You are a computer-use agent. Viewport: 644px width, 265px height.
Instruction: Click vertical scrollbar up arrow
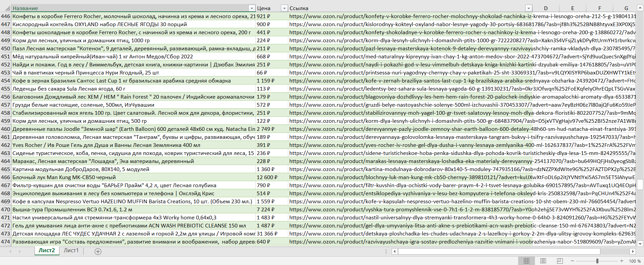[640, 8]
